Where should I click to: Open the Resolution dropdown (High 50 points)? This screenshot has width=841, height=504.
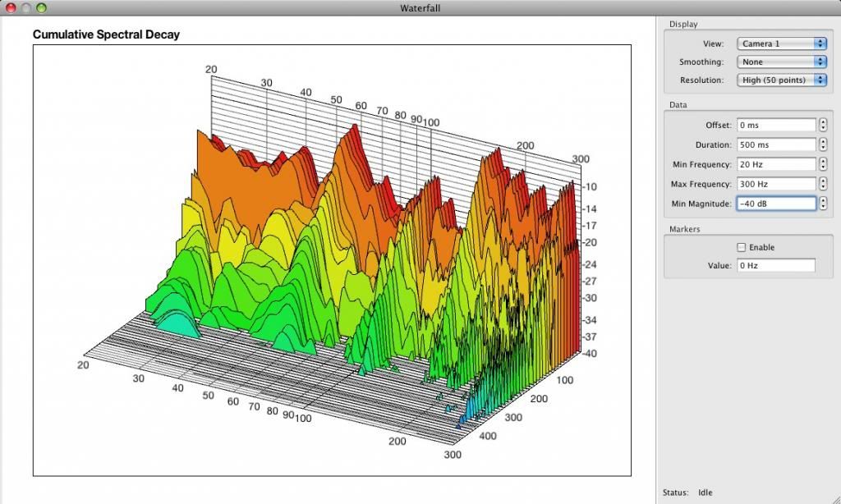click(x=782, y=80)
